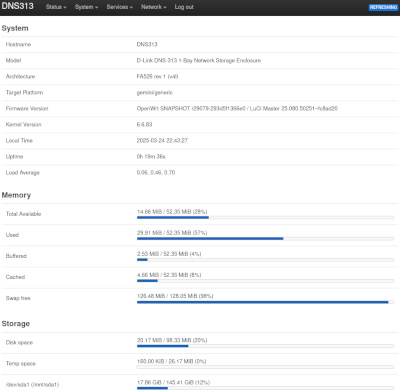Click the Hostname label
This screenshot has width=400, height=392.
[18, 44]
